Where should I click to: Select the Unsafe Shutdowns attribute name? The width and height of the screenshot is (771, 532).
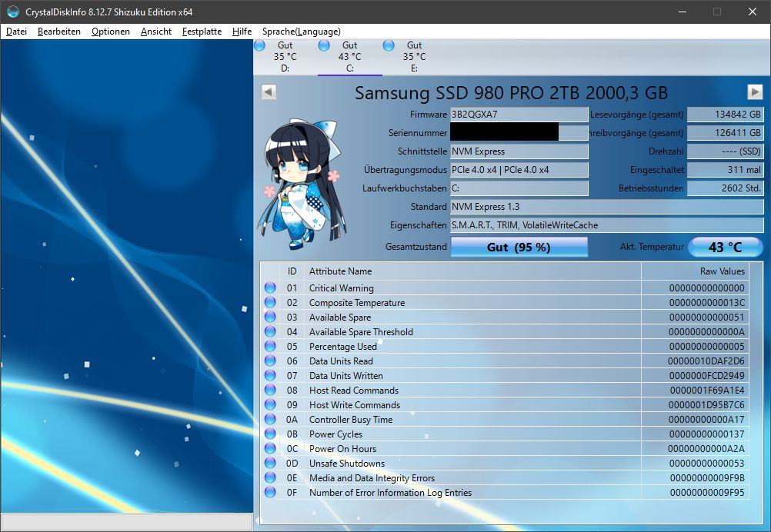point(347,464)
